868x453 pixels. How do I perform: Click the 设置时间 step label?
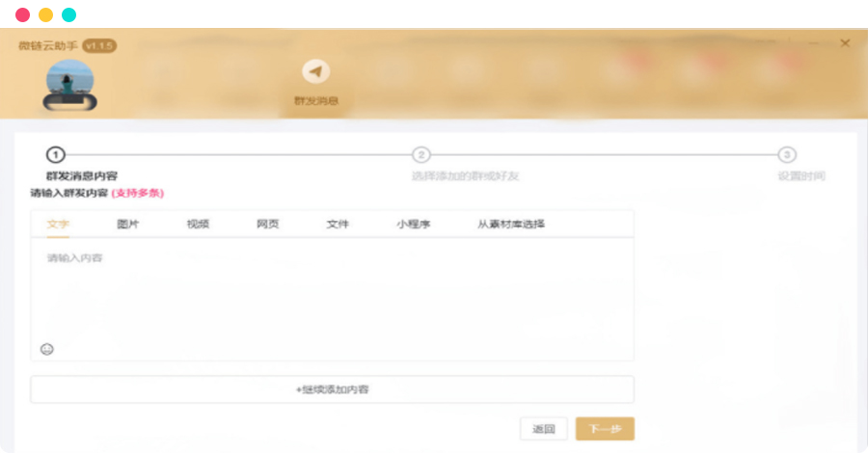801,176
